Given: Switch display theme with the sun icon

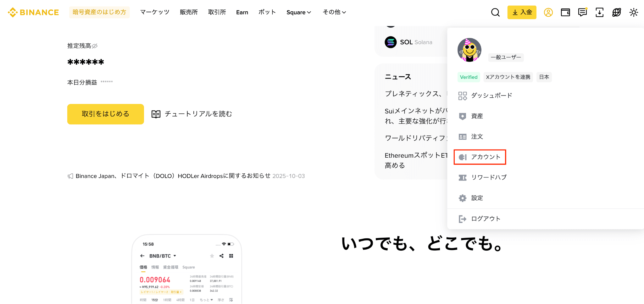Looking at the screenshot, I should point(633,12).
